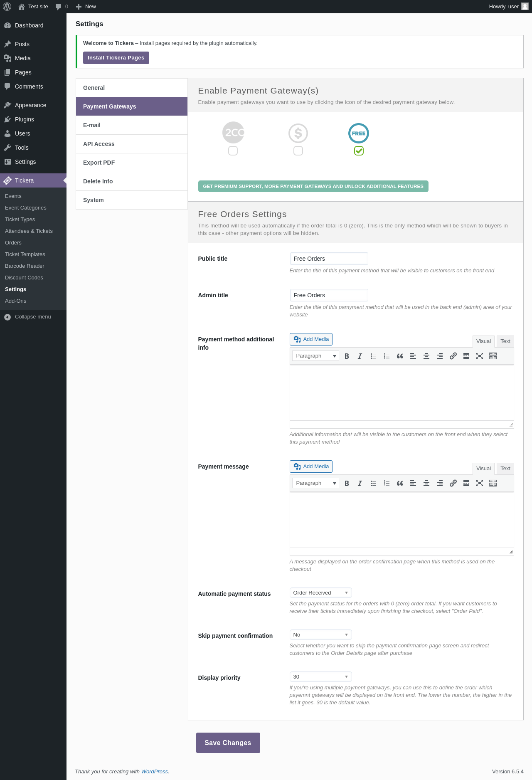Toggle fullscreen in additional info editor

[x=480, y=356]
